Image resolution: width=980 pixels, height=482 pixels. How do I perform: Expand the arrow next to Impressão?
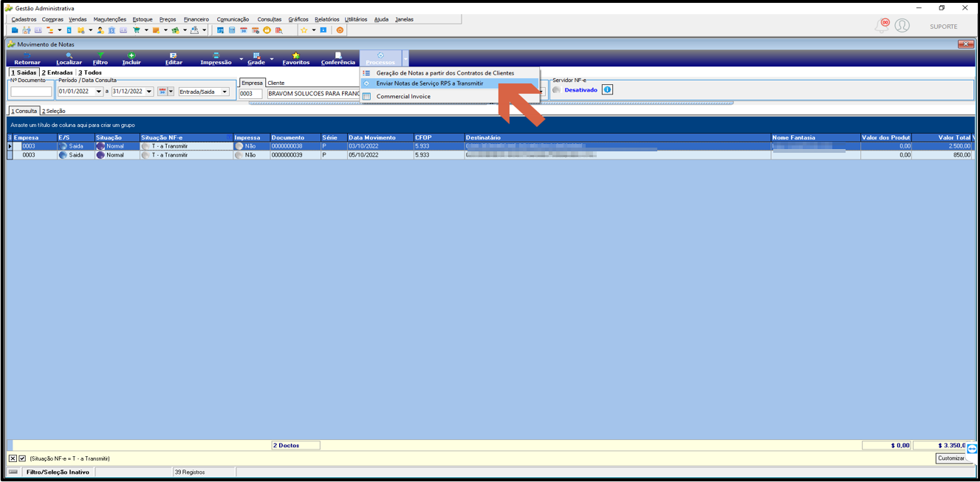[x=241, y=59]
